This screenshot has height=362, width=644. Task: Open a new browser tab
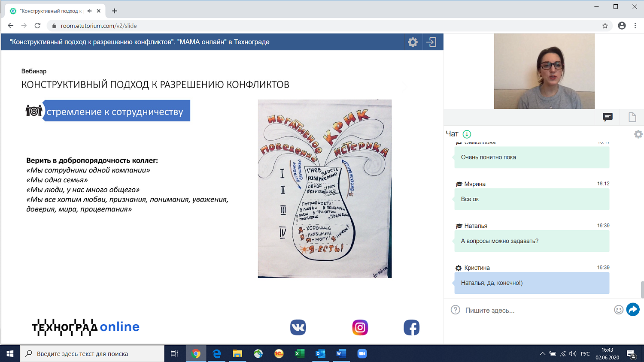point(114,11)
